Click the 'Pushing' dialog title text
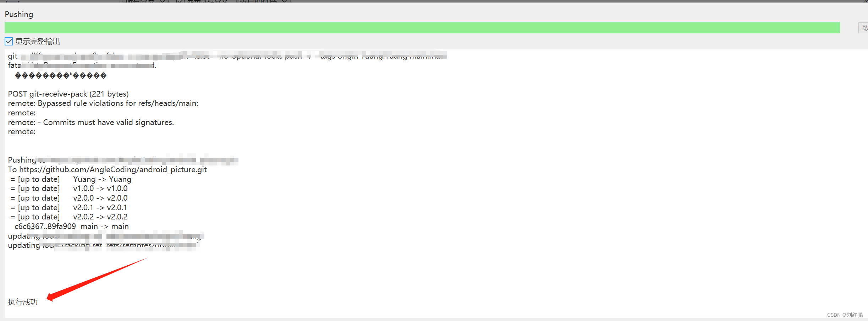 click(19, 15)
